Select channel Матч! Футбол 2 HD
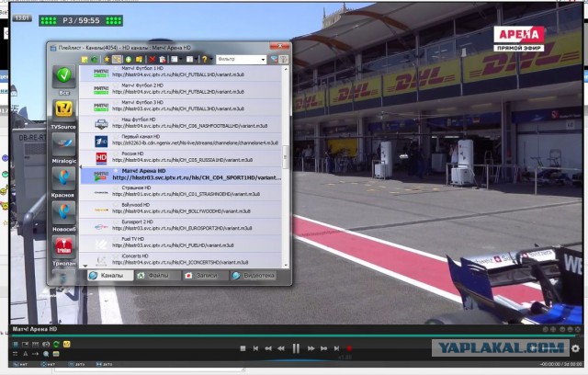The width and height of the screenshot is (588, 375). click(180, 89)
